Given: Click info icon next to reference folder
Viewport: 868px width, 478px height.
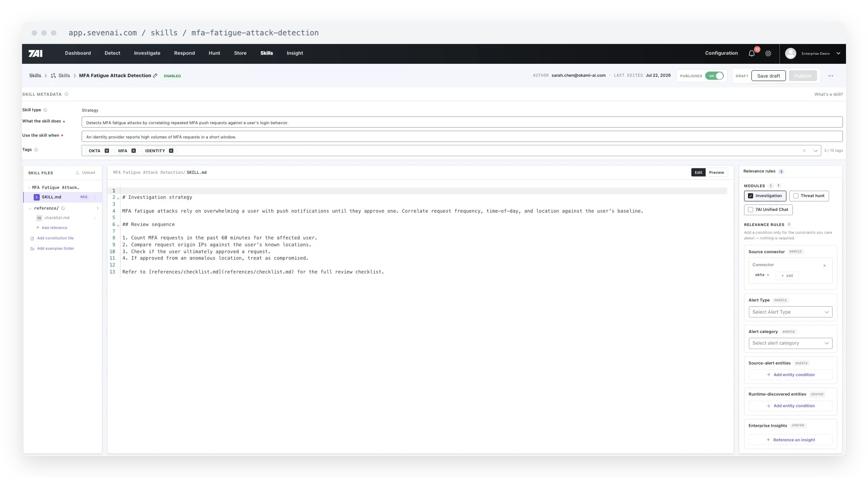Looking at the screenshot, I should click(x=63, y=208).
